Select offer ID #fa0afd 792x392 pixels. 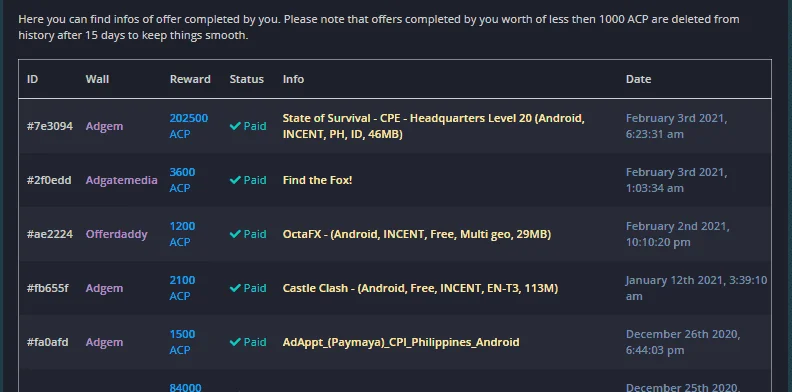[x=47, y=342]
